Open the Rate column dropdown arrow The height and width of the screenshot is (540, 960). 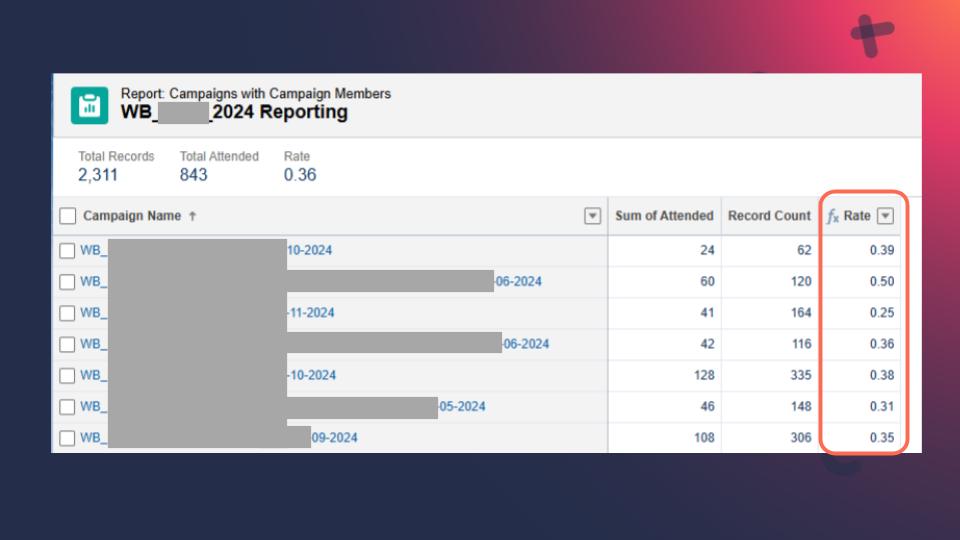(x=884, y=216)
